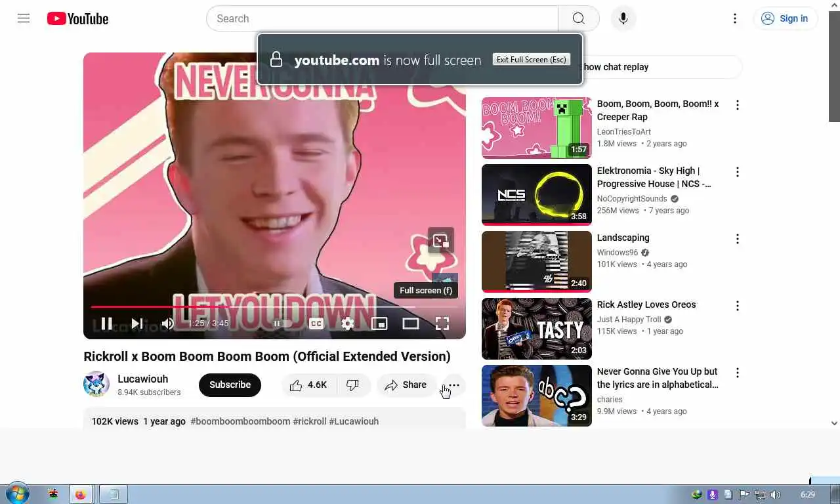Focus the YouTube search field

(x=383, y=18)
